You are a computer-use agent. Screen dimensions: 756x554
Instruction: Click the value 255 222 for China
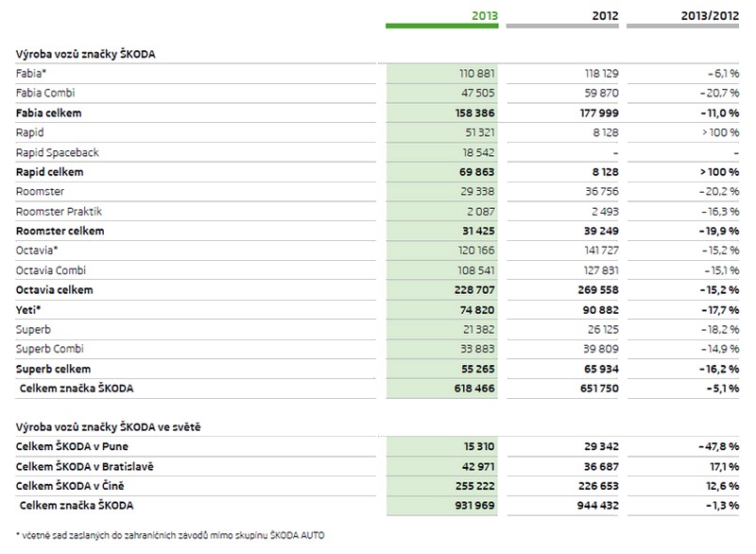pos(475,486)
